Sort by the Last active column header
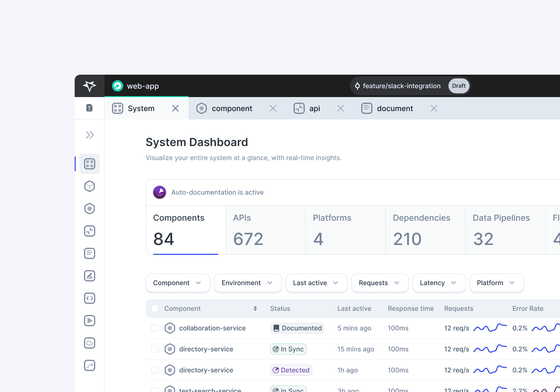Image resolution: width=560 pixels, height=392 pixels. (354, 308)
